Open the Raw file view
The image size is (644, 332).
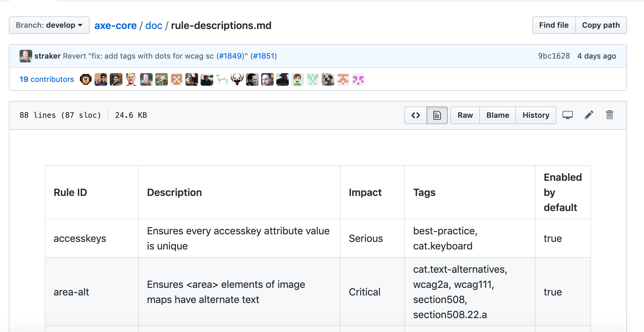coord(465,115)
